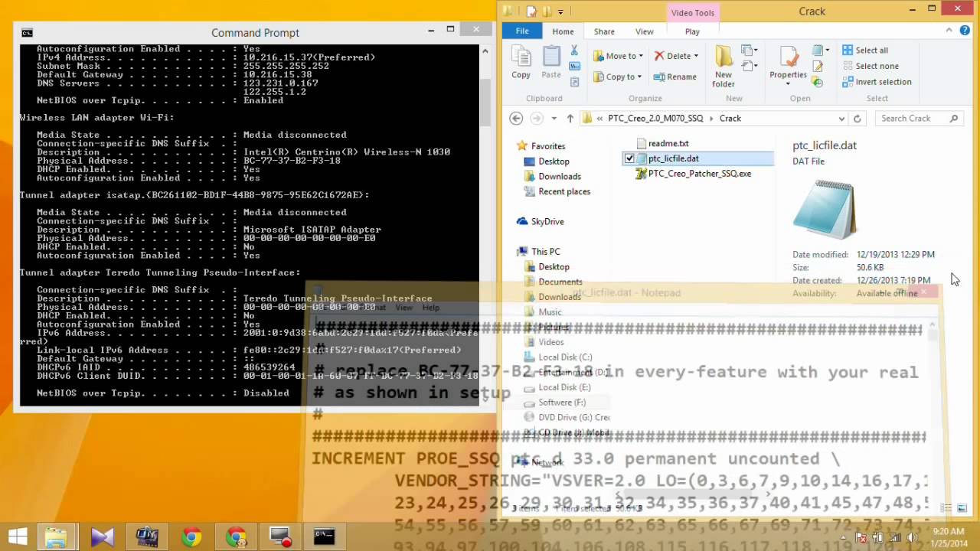The image size is (980, 551).
Task: Click the Rename icon in Organize group
Action: [675, 77]
